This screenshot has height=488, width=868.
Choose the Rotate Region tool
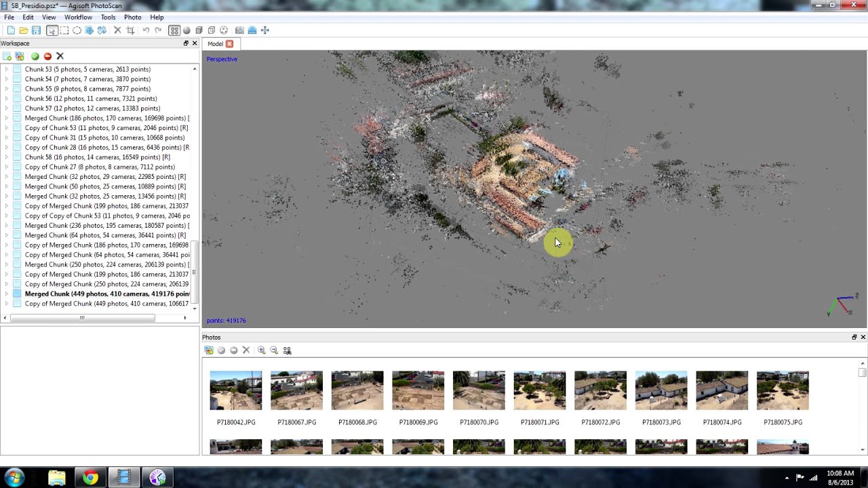[x=102, y=30]
